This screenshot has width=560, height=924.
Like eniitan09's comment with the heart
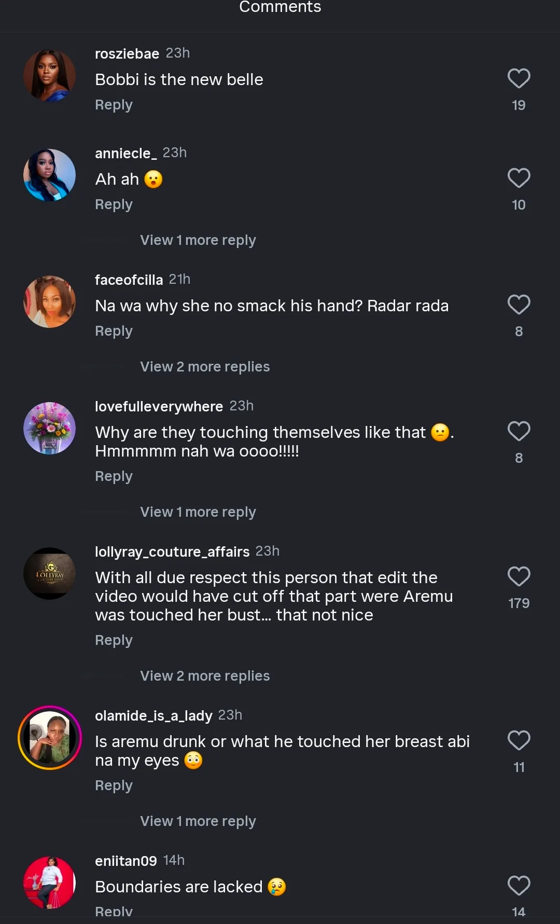[519, 886]
